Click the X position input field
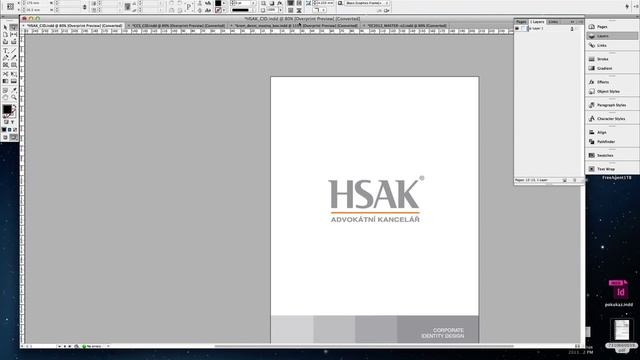The image size is (640, 360). (x=38, y=3)
